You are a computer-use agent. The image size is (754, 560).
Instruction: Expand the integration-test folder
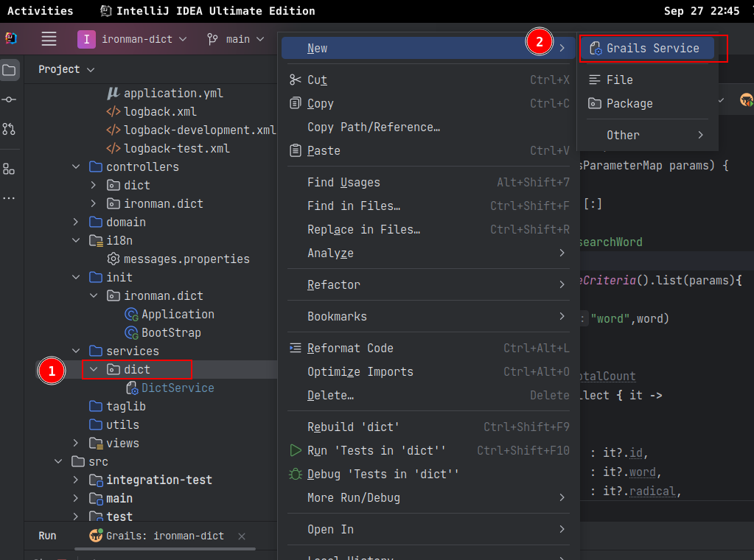76,480
